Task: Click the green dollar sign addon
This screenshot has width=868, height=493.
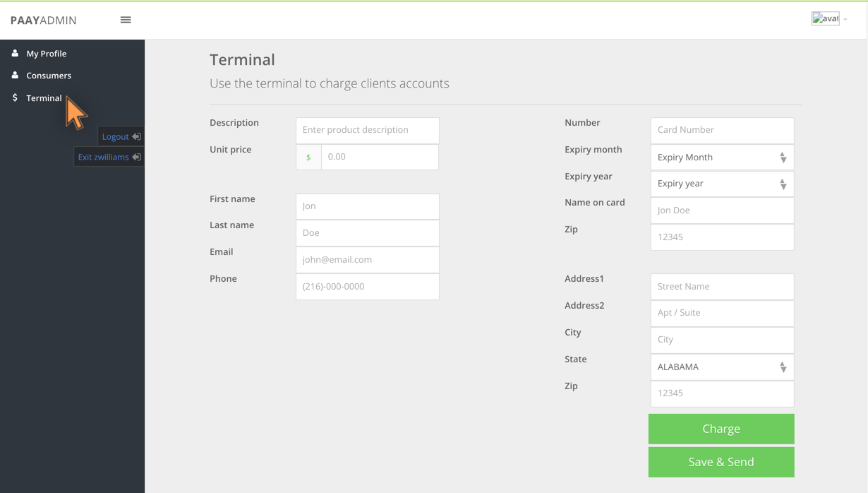Action: click(308, 157)
